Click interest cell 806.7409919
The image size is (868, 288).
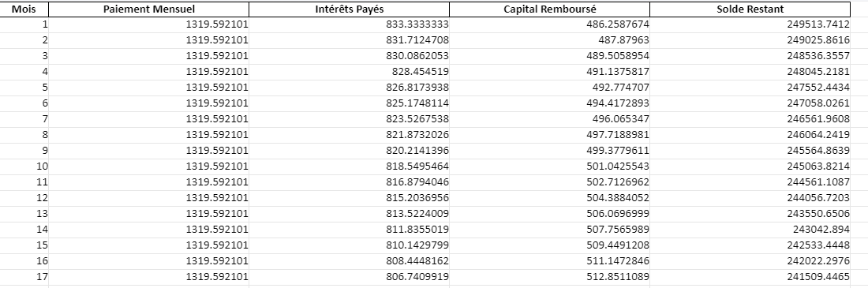(x=350, y=277)
